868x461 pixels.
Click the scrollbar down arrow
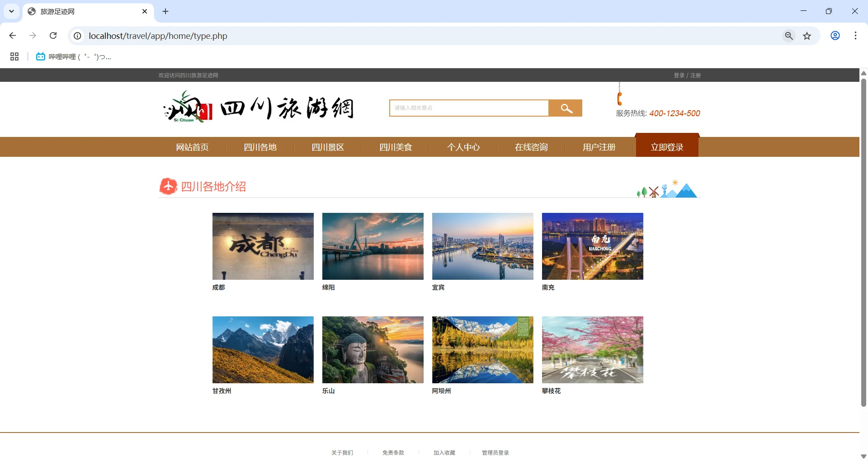point(863,456)
